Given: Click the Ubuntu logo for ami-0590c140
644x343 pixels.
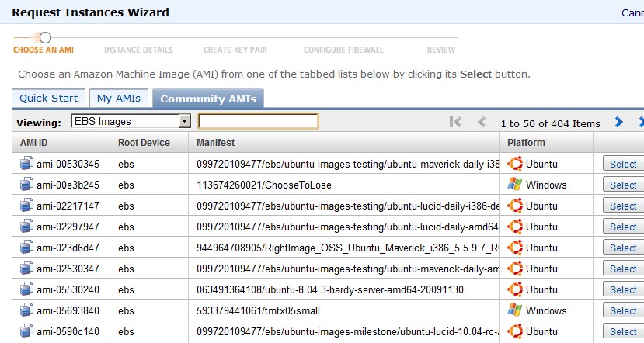Looking at the screenshot, I should click(x=514, y=331).
